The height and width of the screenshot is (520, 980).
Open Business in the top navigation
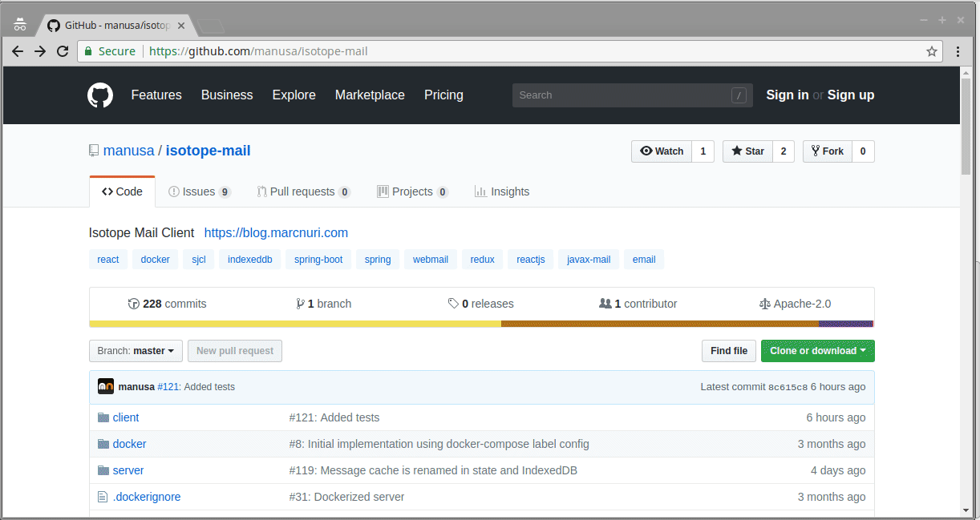(227, 95)
